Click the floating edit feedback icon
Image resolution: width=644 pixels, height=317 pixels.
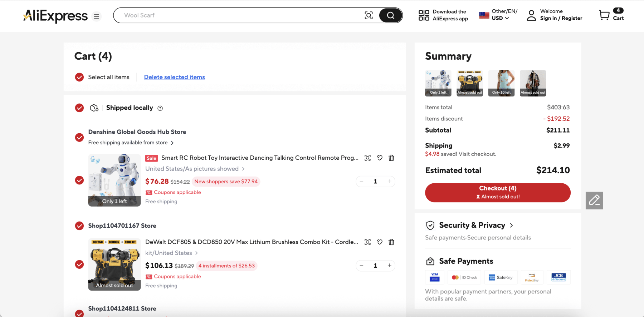(x=594, y=200)
